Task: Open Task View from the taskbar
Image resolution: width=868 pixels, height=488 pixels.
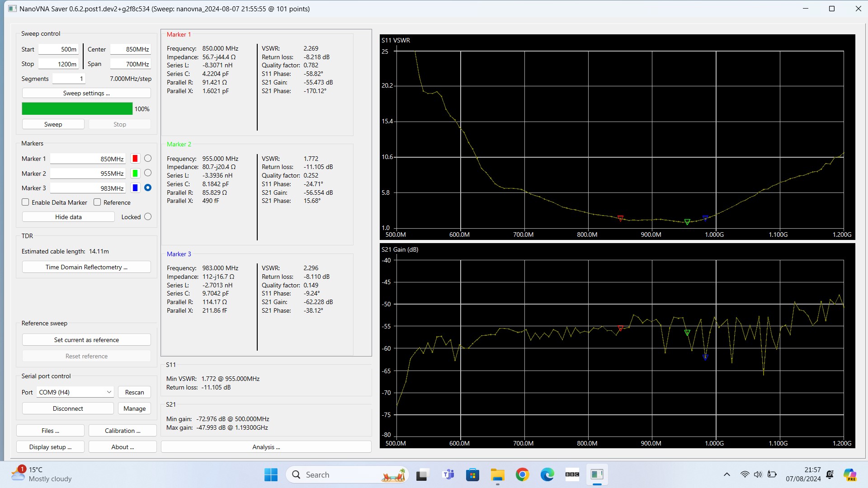Action: 422,474
